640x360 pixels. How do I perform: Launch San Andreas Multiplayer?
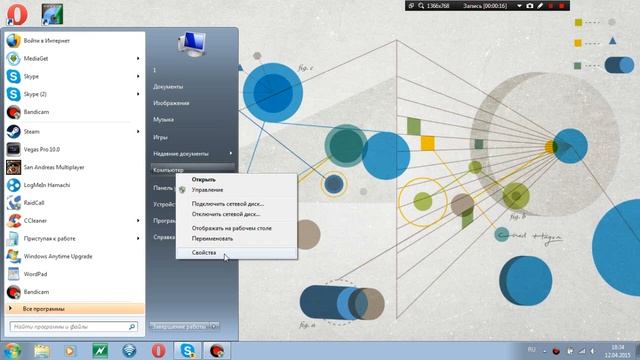click(74, 167)
